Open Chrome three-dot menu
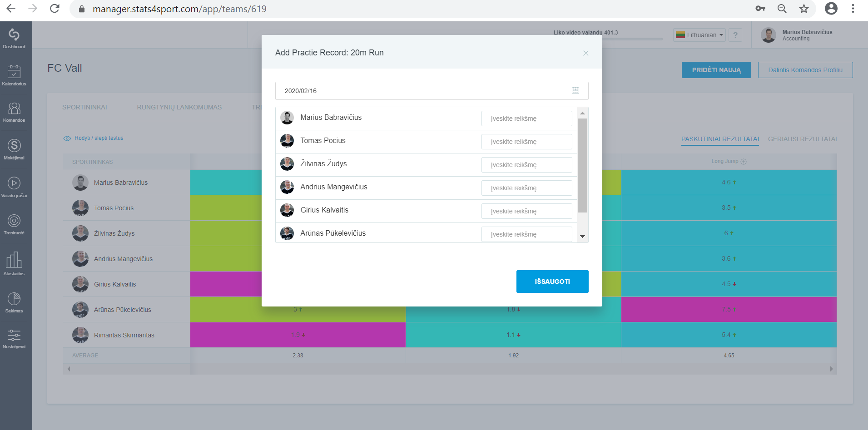This screenshot has width=868, height=430. coord(853,9)
